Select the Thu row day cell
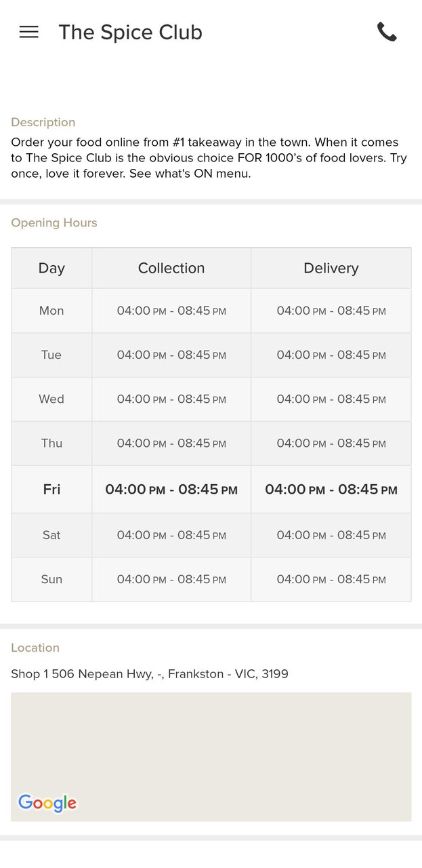 click(51, 443)
